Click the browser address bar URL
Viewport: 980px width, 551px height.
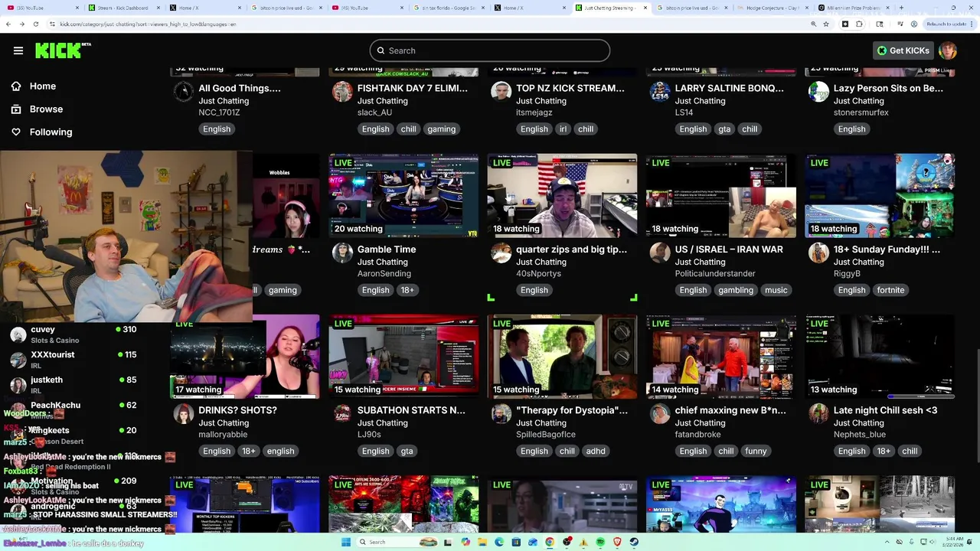click(x=148, y=24)
